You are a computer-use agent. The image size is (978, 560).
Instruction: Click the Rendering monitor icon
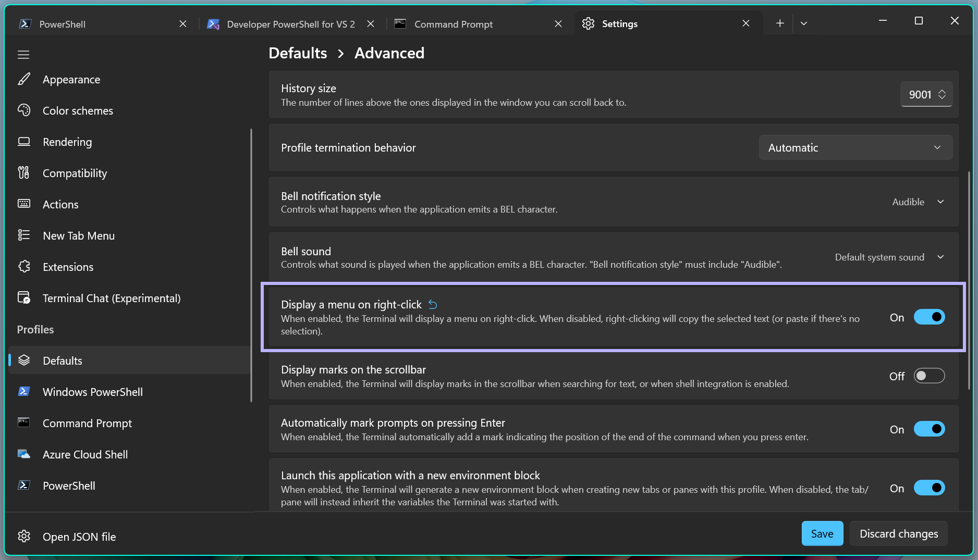[x=24, y=141]
